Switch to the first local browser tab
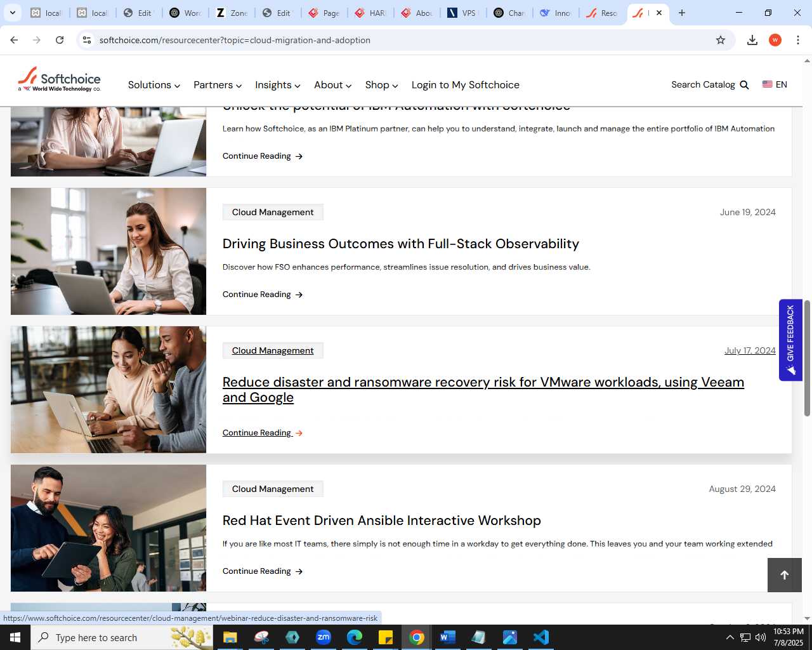Viewport: 812px width, 650px height. pos(47,13)
